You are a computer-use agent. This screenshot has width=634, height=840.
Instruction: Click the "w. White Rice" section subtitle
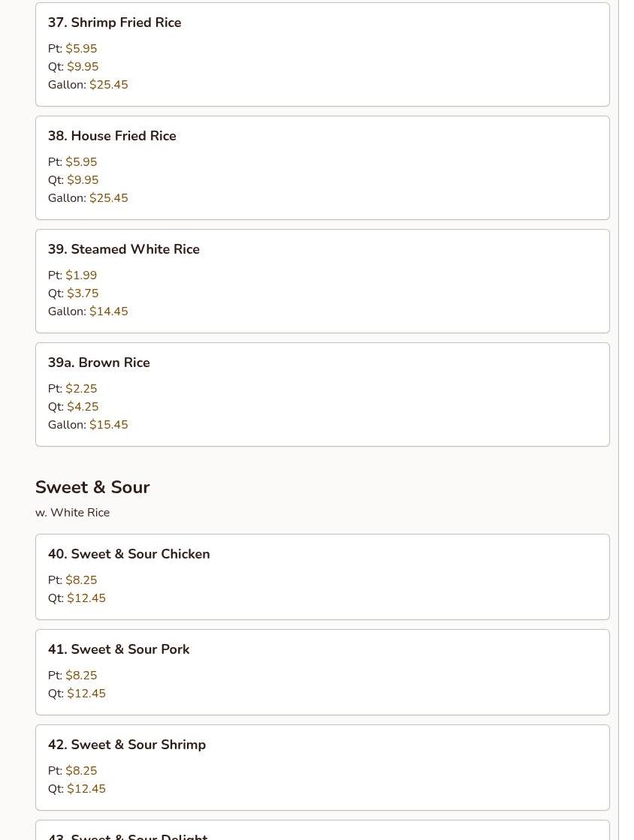72,513
